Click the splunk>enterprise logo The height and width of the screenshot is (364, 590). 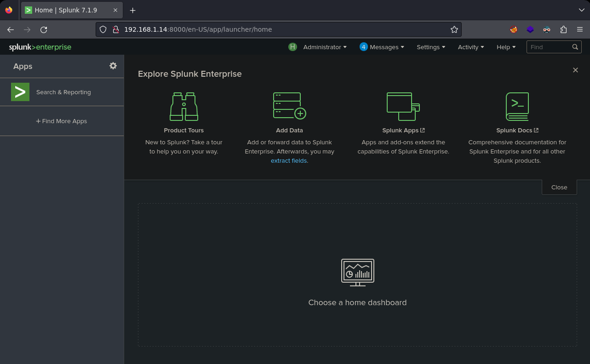[x=40, y=47]
